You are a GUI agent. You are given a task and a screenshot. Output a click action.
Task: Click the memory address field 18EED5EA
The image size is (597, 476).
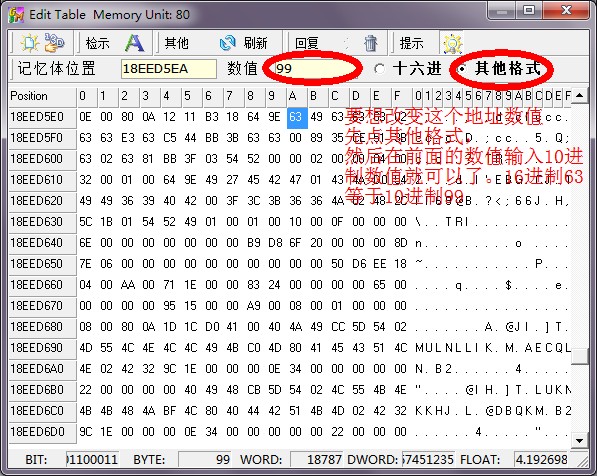click(x=169, y=69)
